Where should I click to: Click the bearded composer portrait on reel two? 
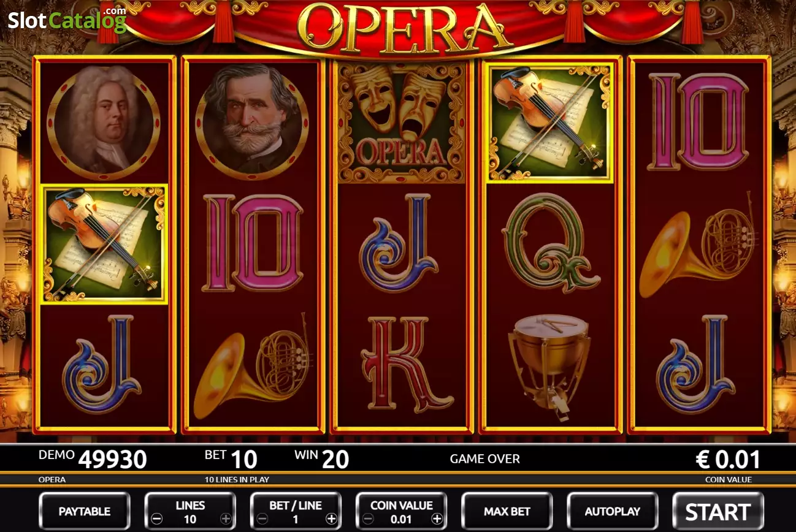click(x=252, y=120)
